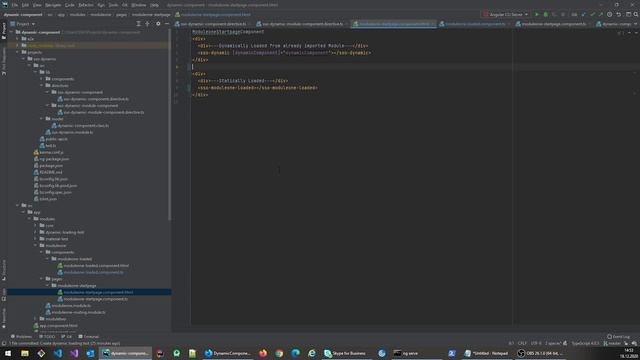Click the UTF-8 encoding indicator
640x360 pixels.
coord(536,344)
